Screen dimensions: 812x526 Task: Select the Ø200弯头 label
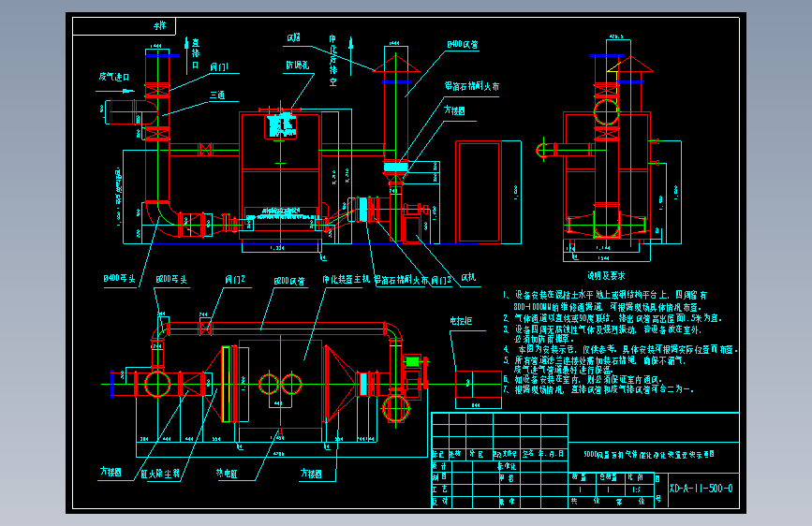(x=170, y=280)
